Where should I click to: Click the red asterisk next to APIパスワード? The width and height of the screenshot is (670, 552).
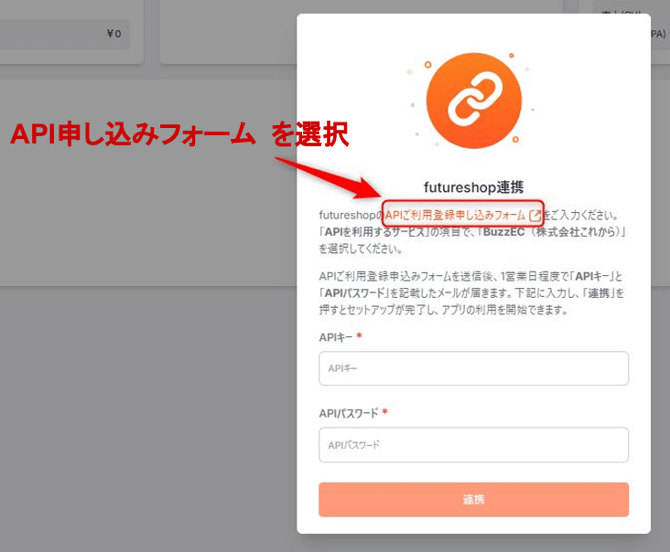385,413
